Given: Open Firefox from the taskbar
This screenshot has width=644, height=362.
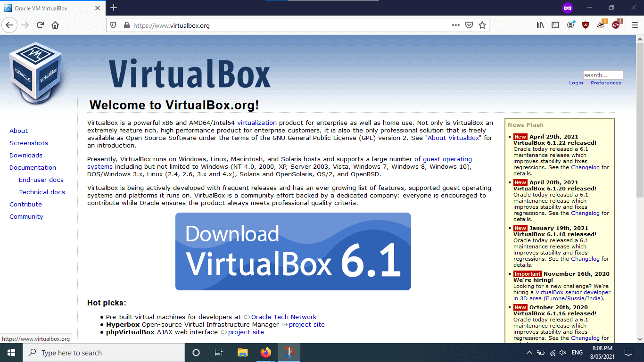Looking at the screenshot, I should (x=266, y=353).
